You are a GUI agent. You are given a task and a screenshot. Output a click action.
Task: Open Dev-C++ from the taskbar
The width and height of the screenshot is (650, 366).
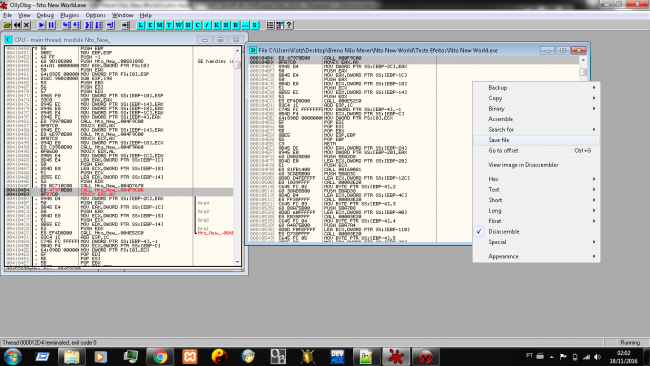[x=337, y=356]
